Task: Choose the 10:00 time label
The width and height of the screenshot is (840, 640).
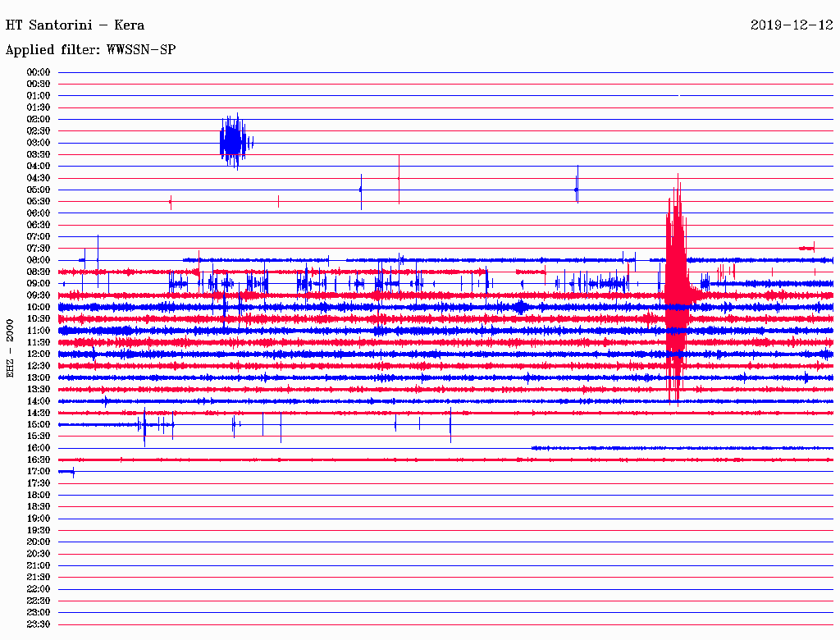Action: point(39,307)
